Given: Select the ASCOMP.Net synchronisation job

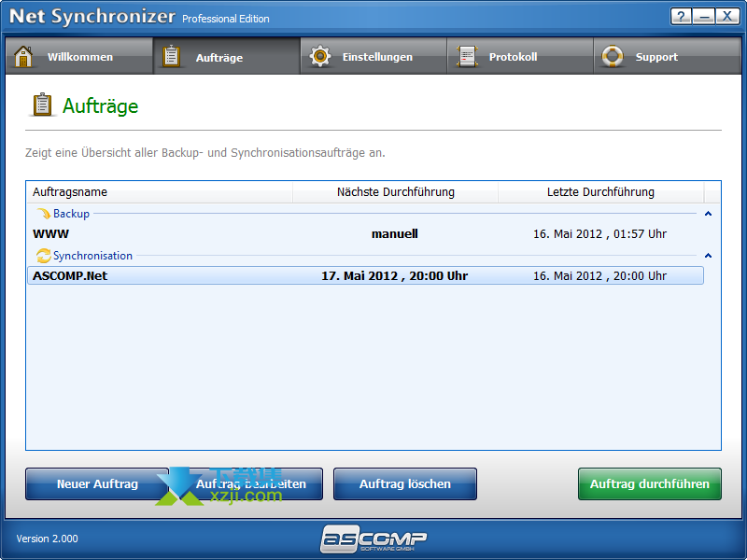Looking at the screenshot, I should tap(365, 275).
